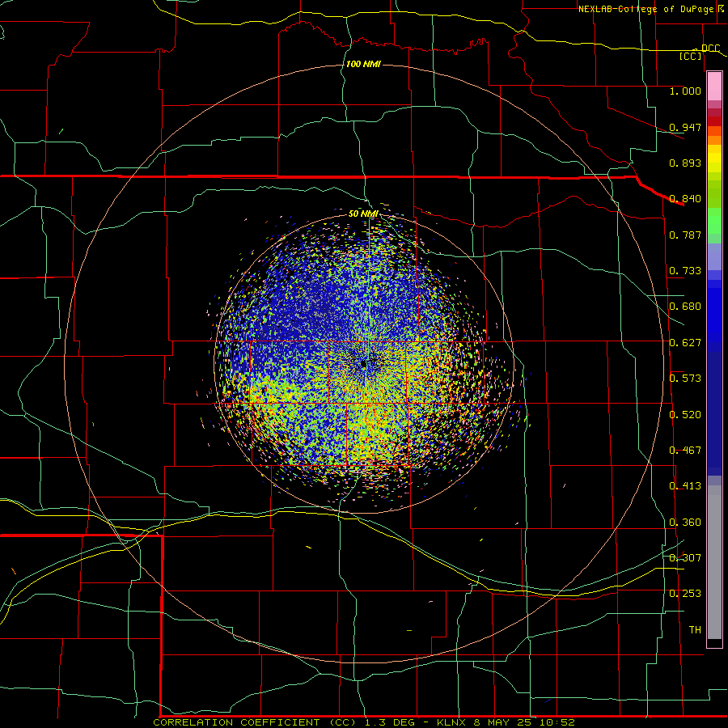Viewport: 728px width, 728px height.
Task: Pick the gray bottom segment of the color bar
Action: click(714, 562)
